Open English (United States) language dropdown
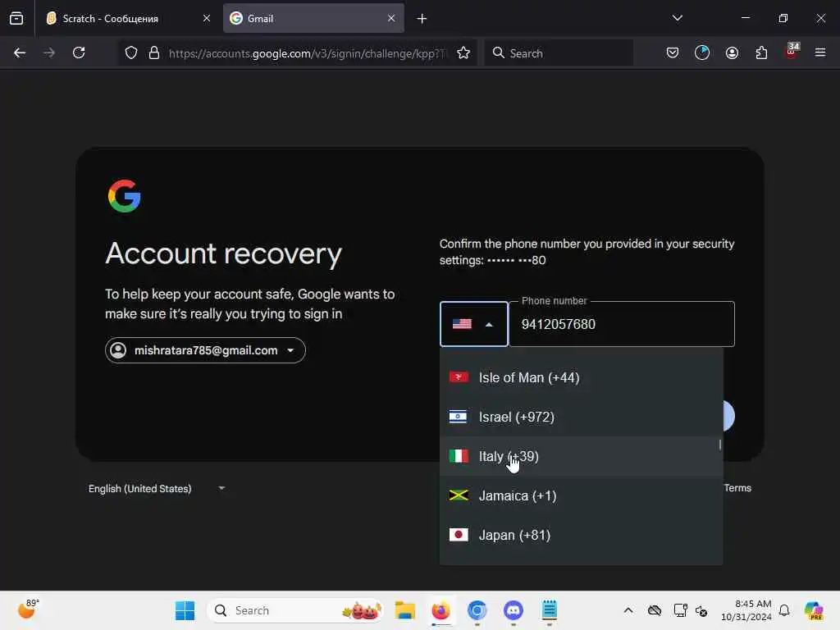The image size is (840, 630). coord(157,489)
